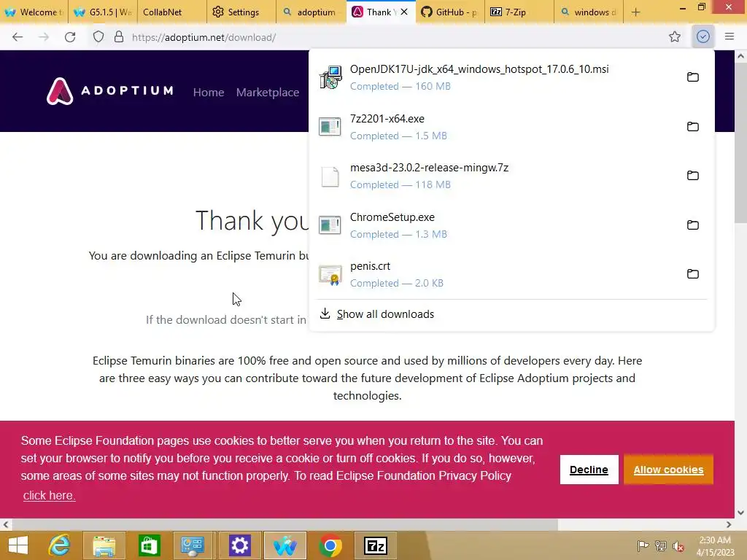Image resolution: width=747 pixels, height=560 pixels.
Task: Open the Settings gear app in taskbar
Action: tap(239, 545)
